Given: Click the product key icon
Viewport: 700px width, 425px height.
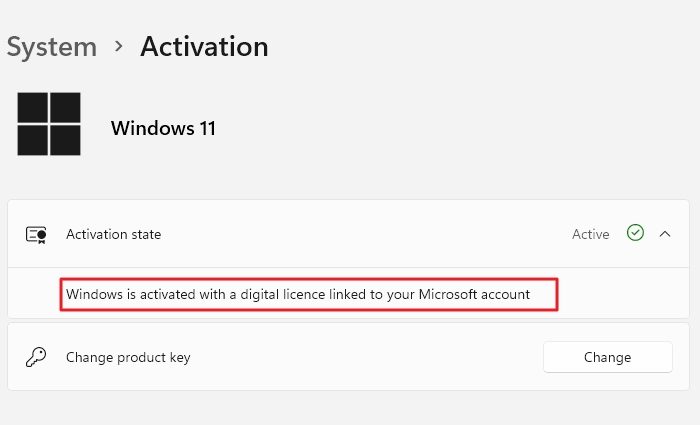Looking at the screenshot, I should [x=37, y=357].
